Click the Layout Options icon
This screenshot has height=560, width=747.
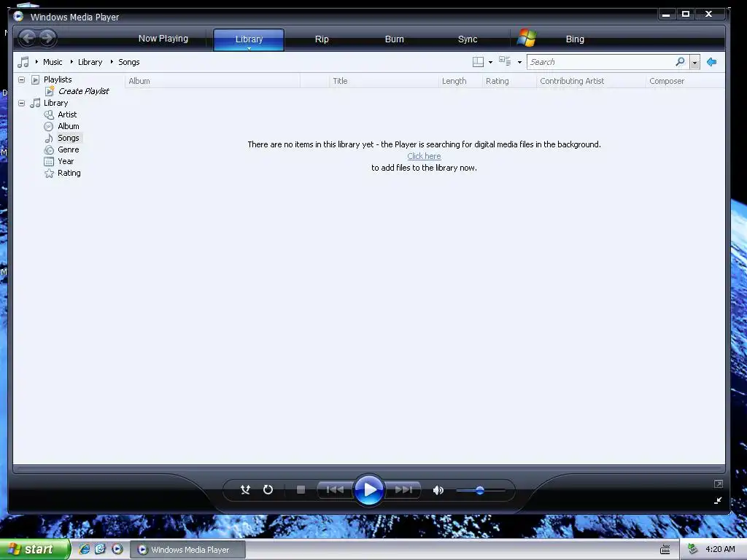tap(478, 62)
